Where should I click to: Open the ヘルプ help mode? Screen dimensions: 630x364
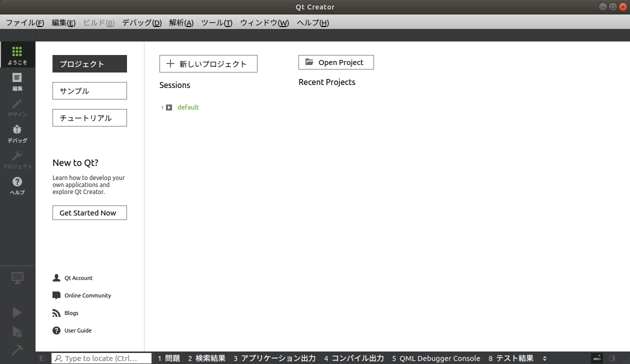coord(17,185)
